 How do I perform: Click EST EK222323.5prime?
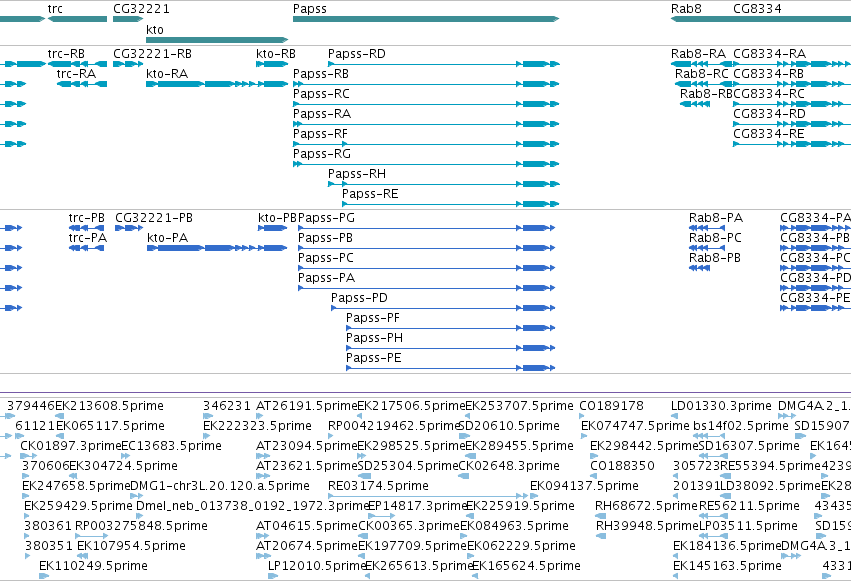[x=207, y=437]
